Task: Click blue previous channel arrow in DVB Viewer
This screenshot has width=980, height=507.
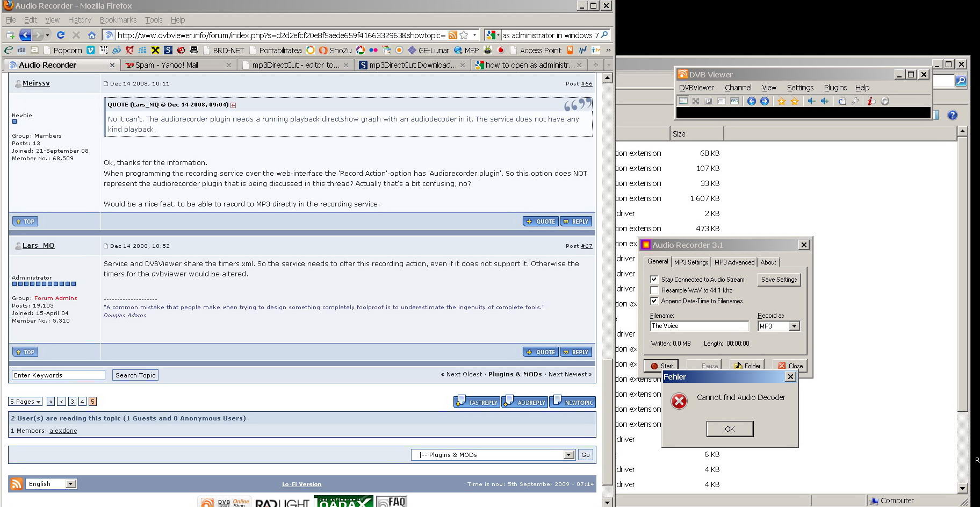Action: pyautogui.click(x=751, y=101)
